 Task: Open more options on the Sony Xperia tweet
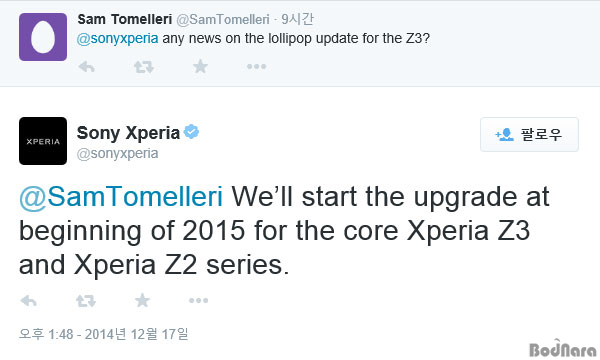(x=199, y=300)
